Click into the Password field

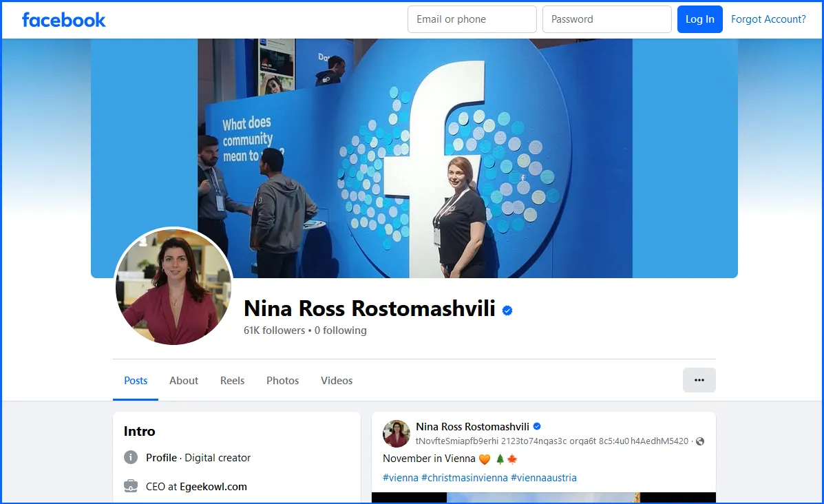point(606,19)
